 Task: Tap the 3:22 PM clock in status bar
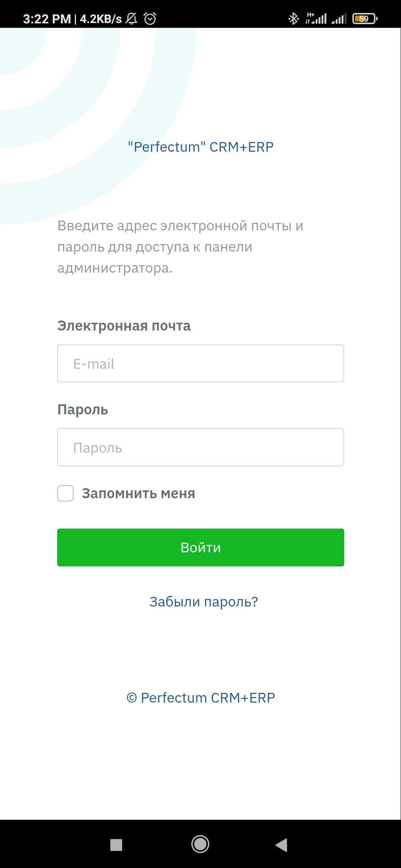47,19
